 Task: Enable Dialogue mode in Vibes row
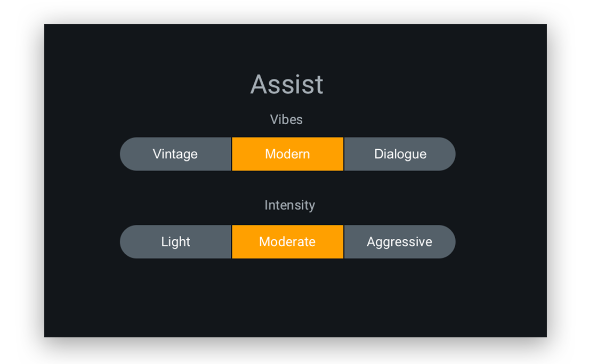click(x=400, y=154)
